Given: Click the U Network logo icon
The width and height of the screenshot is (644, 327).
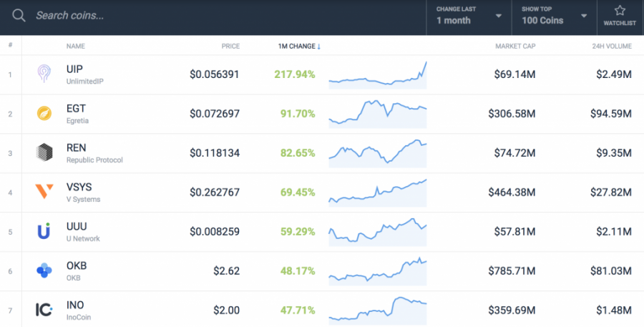Looking at the screenshot, I should pos(44,231).
